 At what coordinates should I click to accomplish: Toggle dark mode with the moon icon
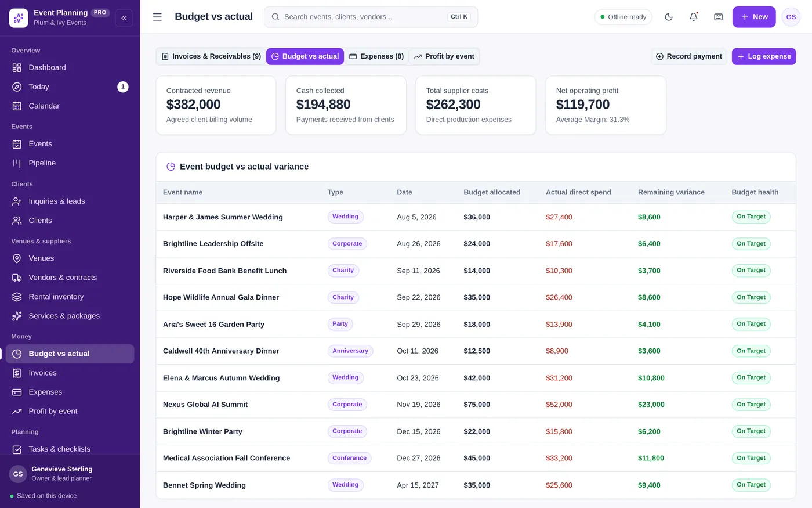click(669, 17)
